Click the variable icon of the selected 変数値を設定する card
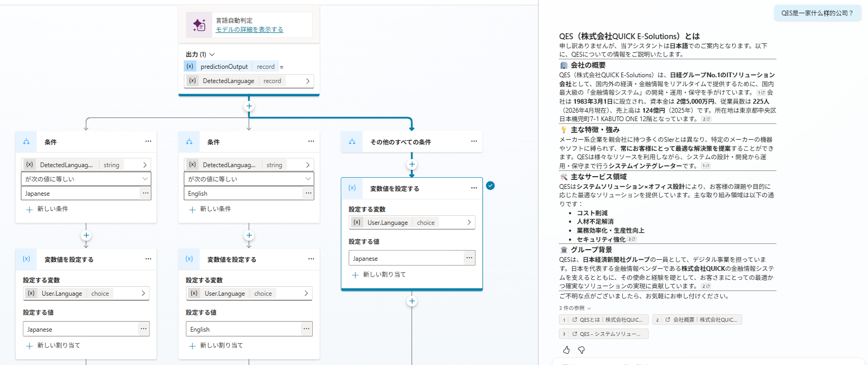The height and width of the screenshot is (365, 868). tap(352, 188)
